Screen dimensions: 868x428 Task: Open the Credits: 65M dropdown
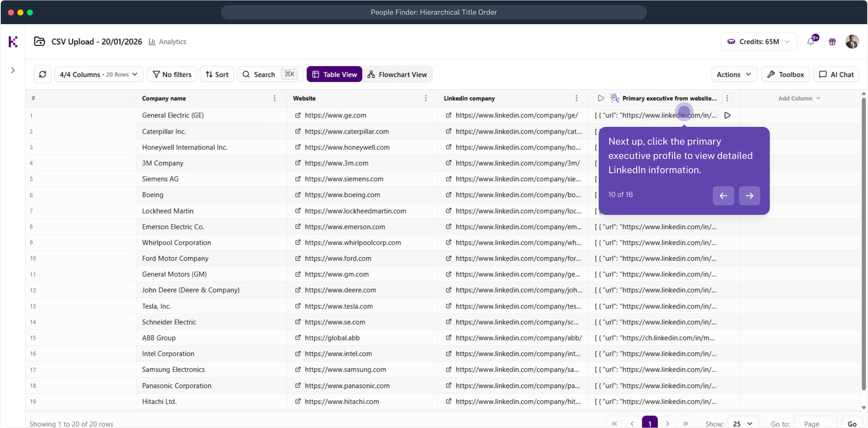[759, 42]
